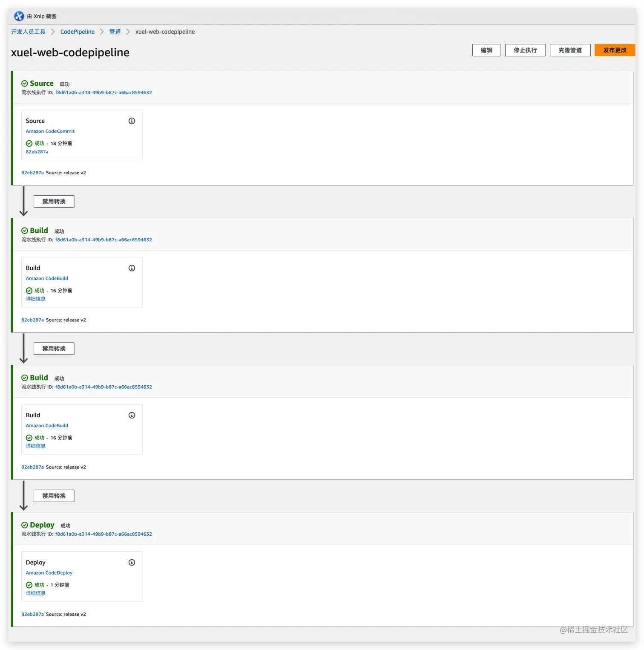
Task: Open Amazon CodeCommit provider link
Action: coord(50,131)
